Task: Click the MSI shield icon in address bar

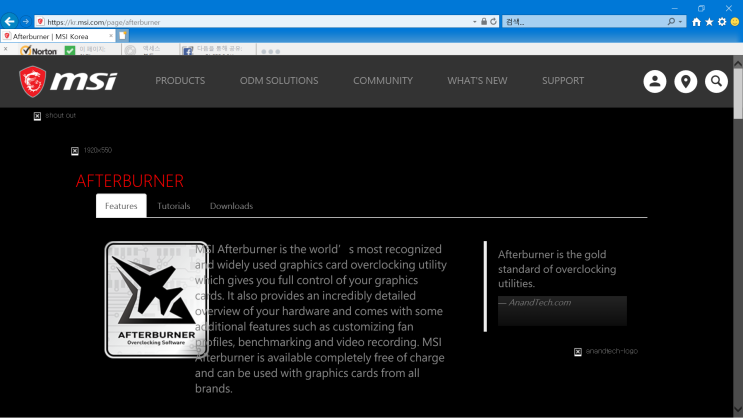Action: pos(40,22)
